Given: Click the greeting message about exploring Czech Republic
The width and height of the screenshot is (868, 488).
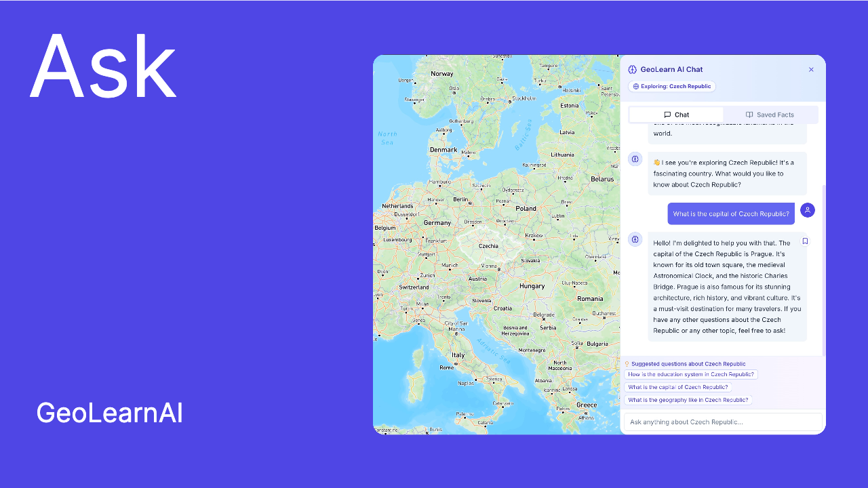Looking at the screenshot, I should pyautogui.click(x=726, y=174).
